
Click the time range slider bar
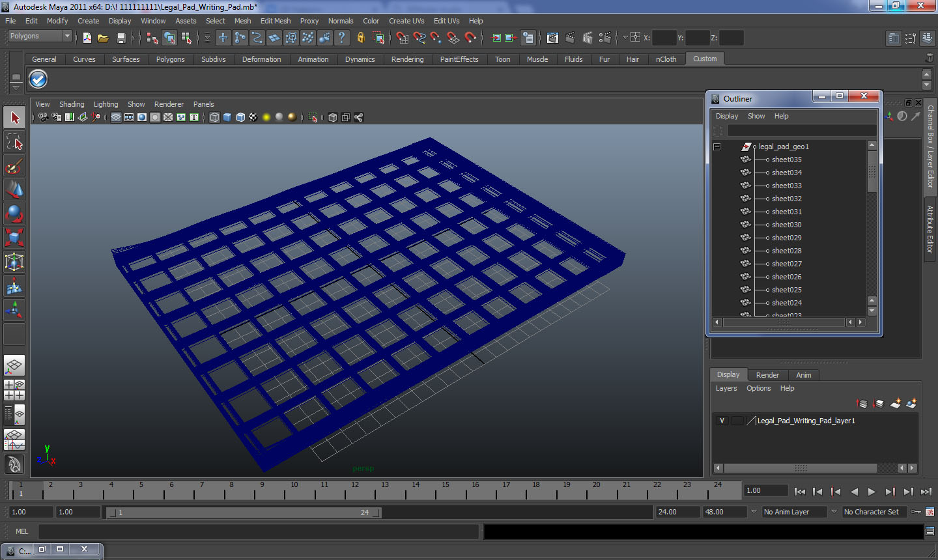click(x=244, y=512)
